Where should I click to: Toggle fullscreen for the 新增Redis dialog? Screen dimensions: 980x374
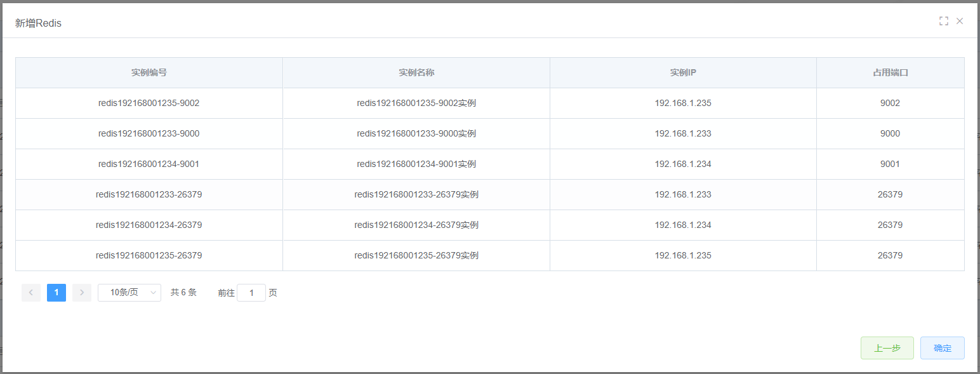pos(944,21)
